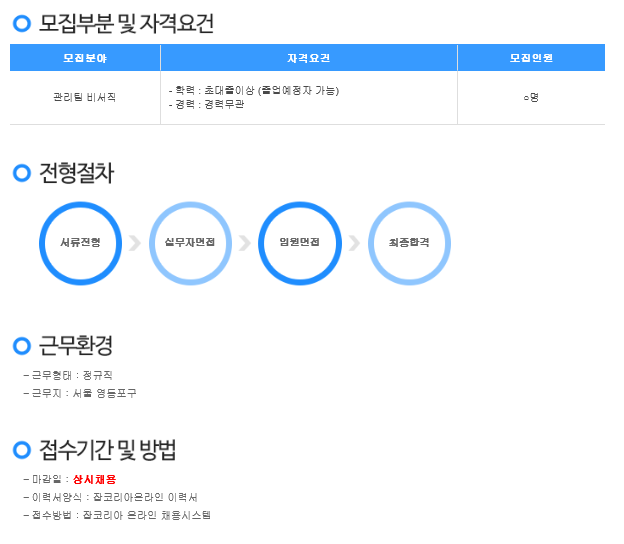This screenshot has width=624, height=544.
Task: Select the 서류전형 step circle
Action: [80, 243]
